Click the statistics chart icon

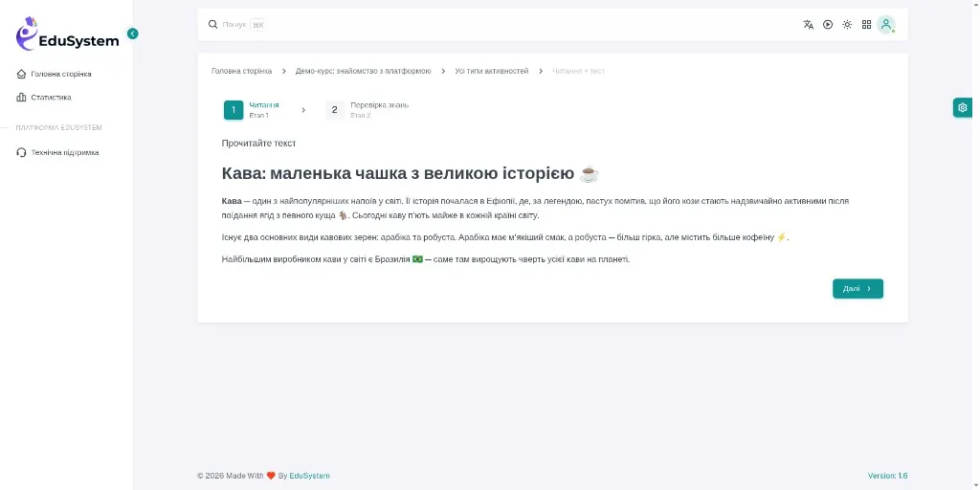21,98
